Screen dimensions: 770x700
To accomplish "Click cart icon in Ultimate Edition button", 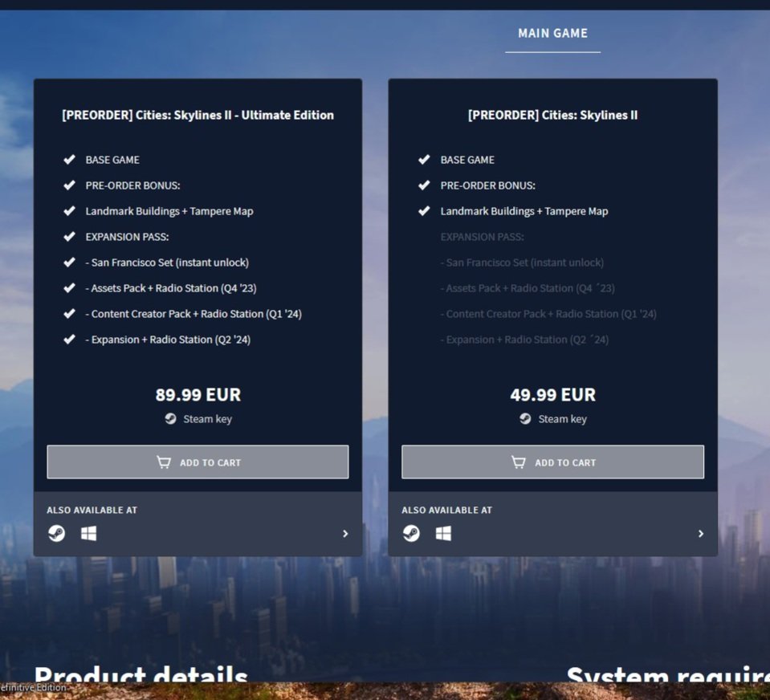I will (x=164, y=462).
